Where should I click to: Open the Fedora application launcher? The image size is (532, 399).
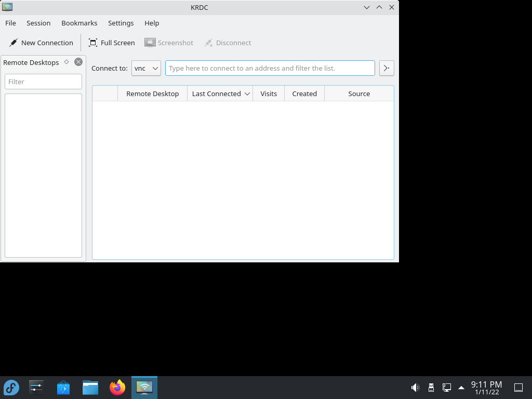(x=11, y=388)
